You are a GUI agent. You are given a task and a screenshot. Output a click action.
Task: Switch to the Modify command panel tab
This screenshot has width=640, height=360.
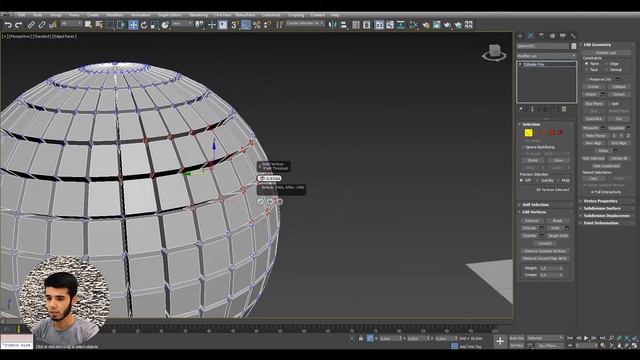[531, 36]
